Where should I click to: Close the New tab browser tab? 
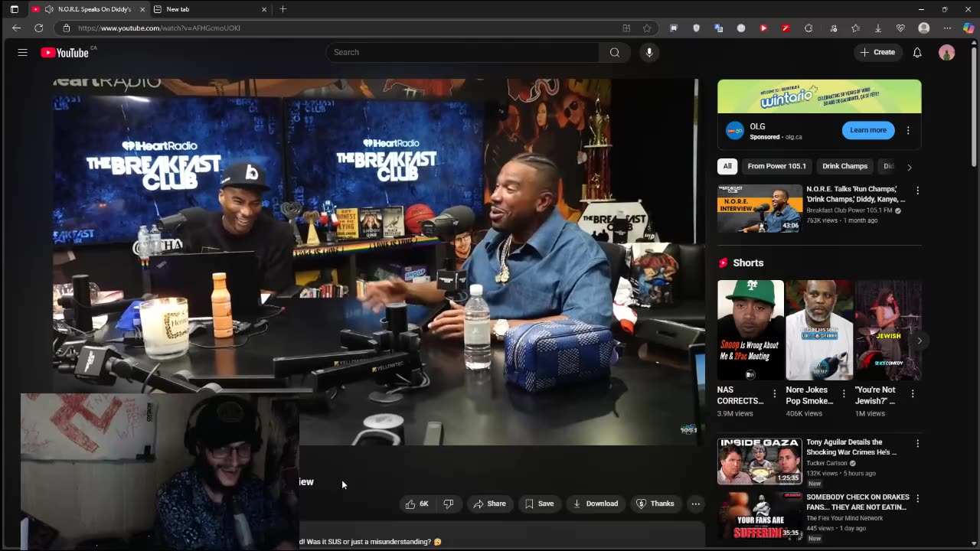tap(264, 9)
